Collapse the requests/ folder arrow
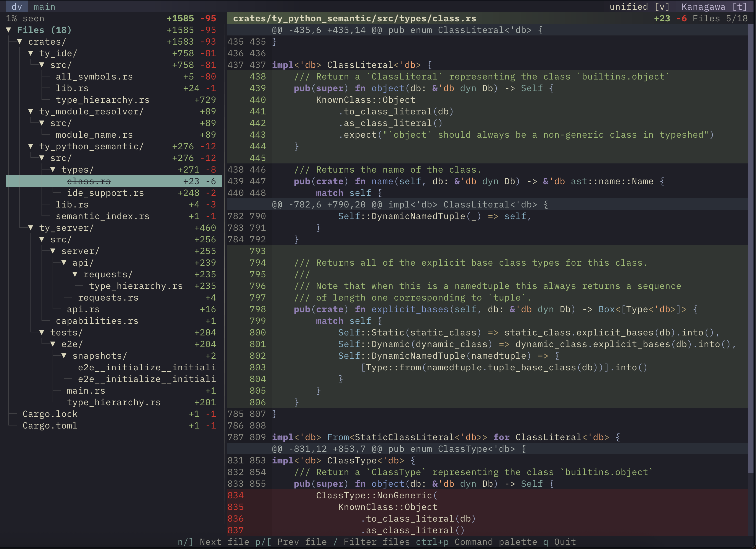The height and width of the screenshot is (549, 756). (75, 274)
